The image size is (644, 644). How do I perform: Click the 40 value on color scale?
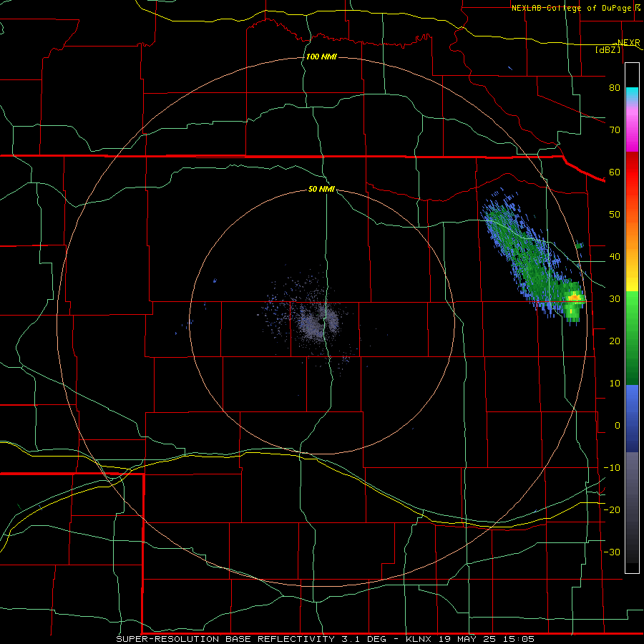[x=615, y=257]
